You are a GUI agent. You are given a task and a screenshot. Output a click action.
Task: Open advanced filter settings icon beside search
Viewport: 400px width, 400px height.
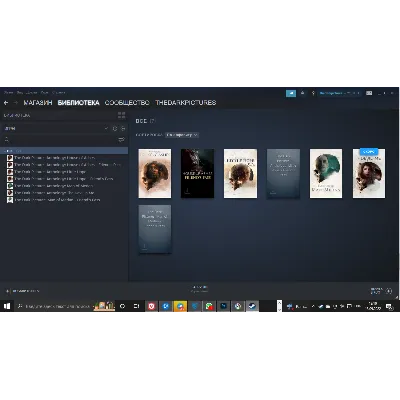[x=122, y=140]
